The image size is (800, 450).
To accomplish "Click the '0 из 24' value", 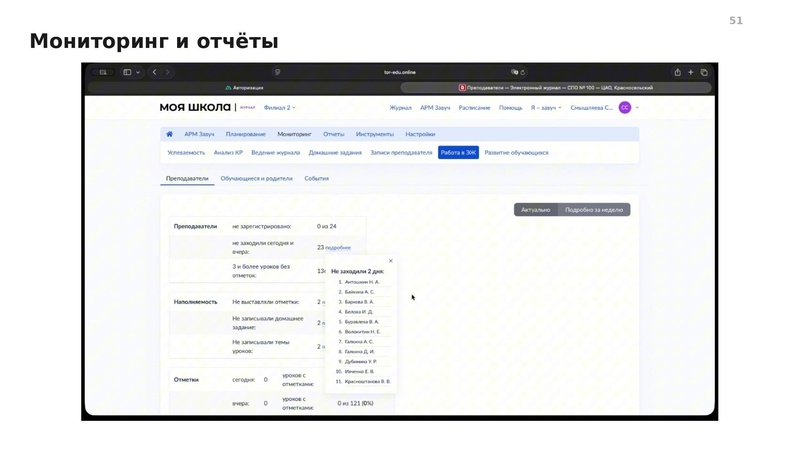I will coord(327,227).
